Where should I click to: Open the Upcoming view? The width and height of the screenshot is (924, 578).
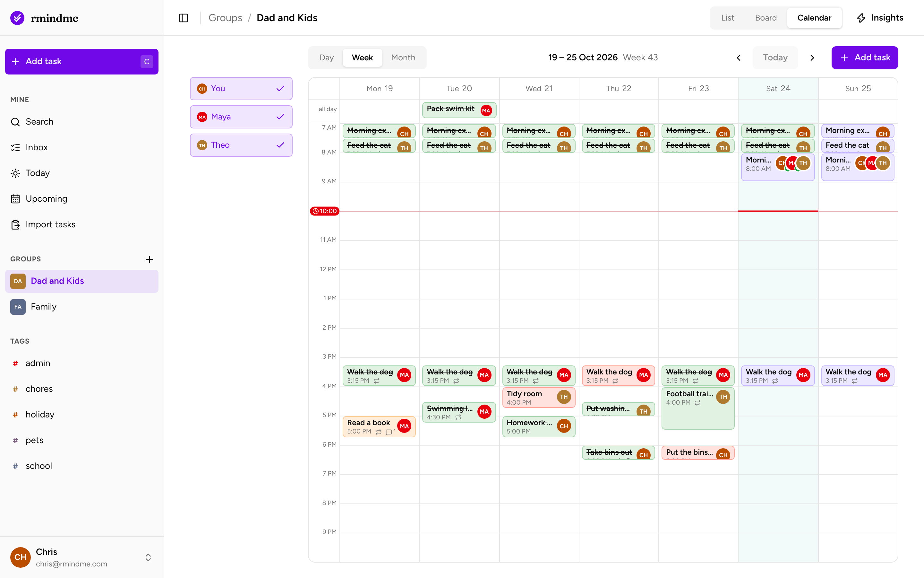pyautogui.click(x=82, y=198)
